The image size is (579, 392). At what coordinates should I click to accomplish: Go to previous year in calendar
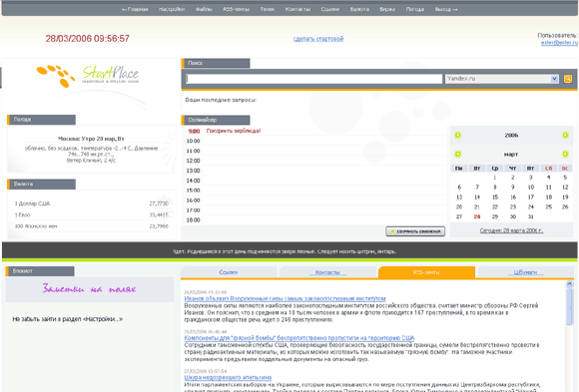coord(458,135)
